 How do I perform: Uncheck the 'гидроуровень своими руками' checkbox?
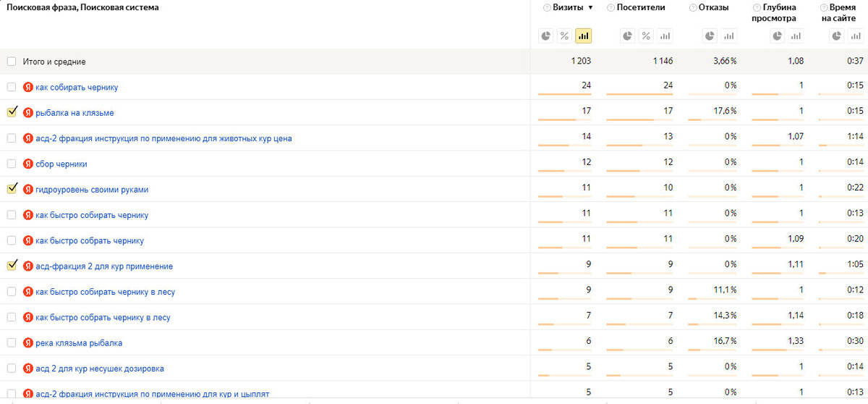pyautogui.click(x=11, y=189)
